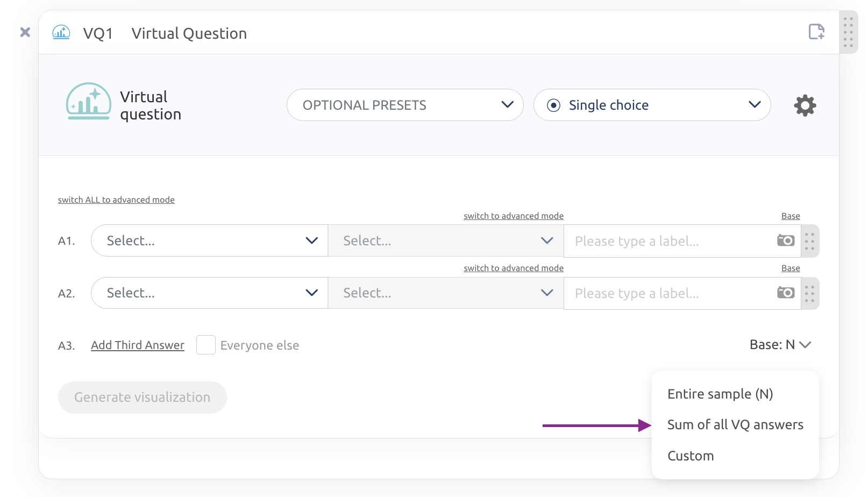868x497 pixels.
Task: Click the A2 row drag handle
Action: click(810, 293)
